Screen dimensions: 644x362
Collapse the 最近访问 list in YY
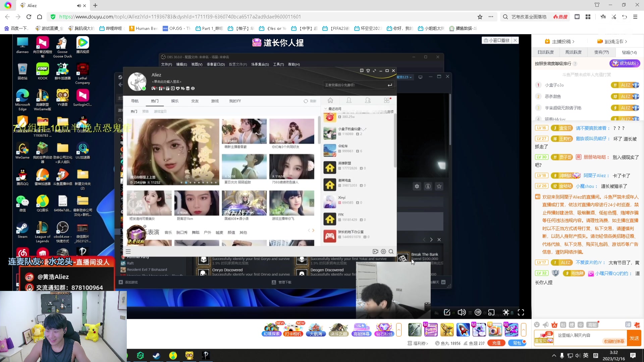pos(325,109)
